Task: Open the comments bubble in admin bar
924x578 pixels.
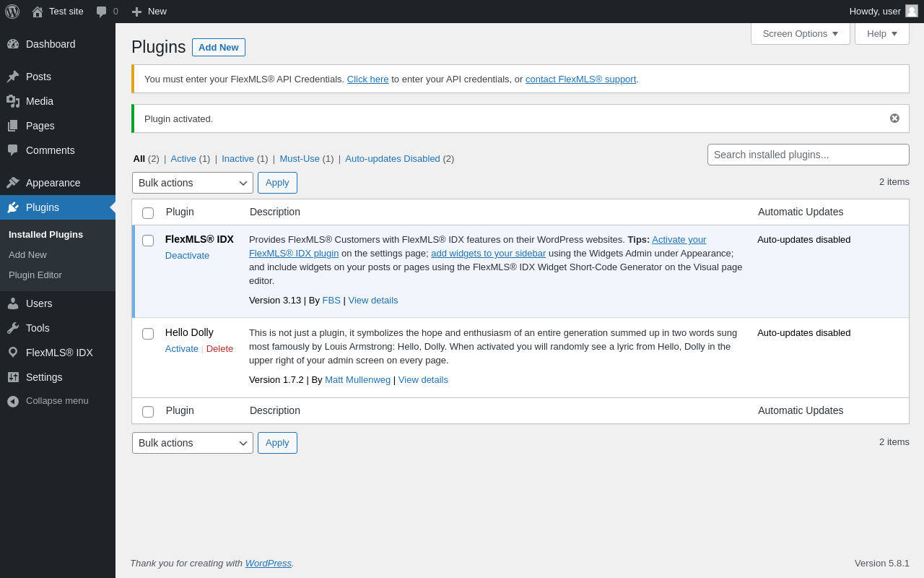Action: (x=102, y=12)
